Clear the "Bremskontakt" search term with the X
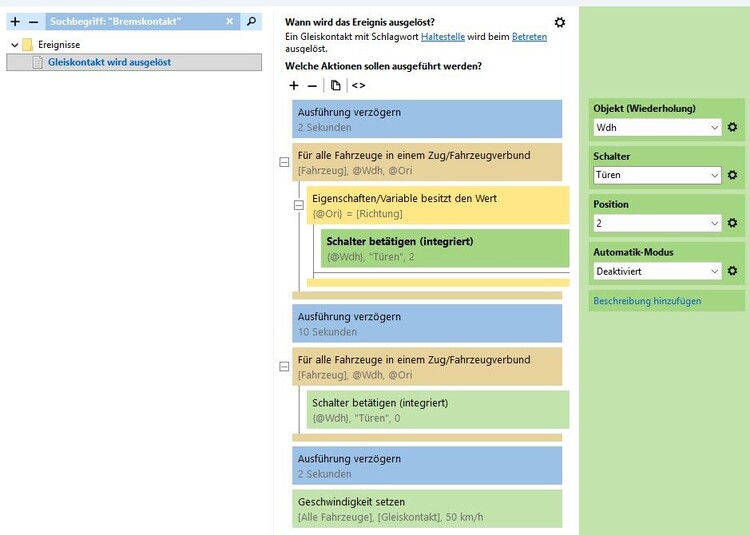 pos(229,21)
